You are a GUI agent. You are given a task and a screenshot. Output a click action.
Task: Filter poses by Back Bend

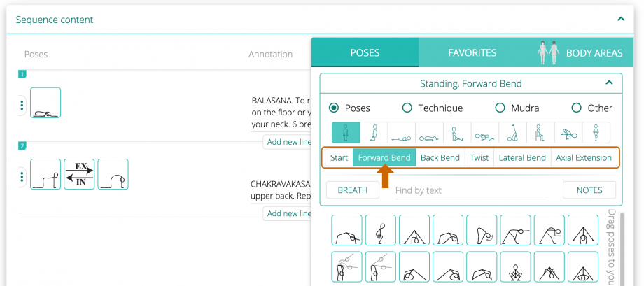click(x=440, y=157)
